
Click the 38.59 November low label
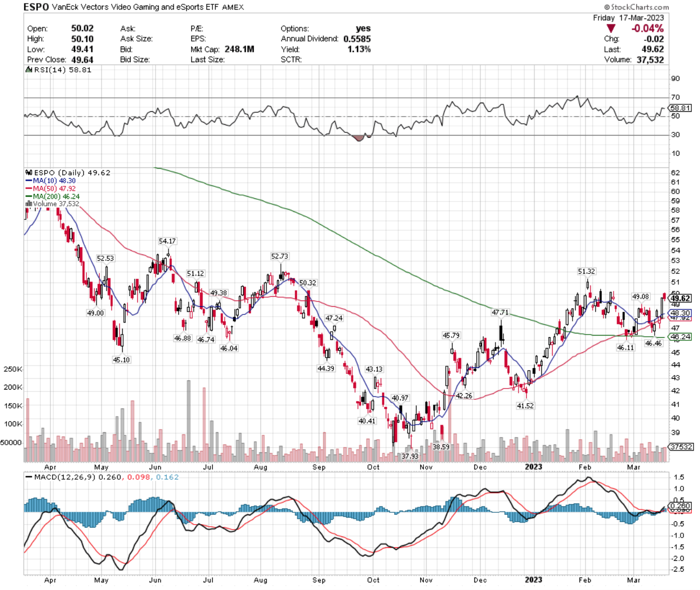pyautogui.click(x=441, y=447)
